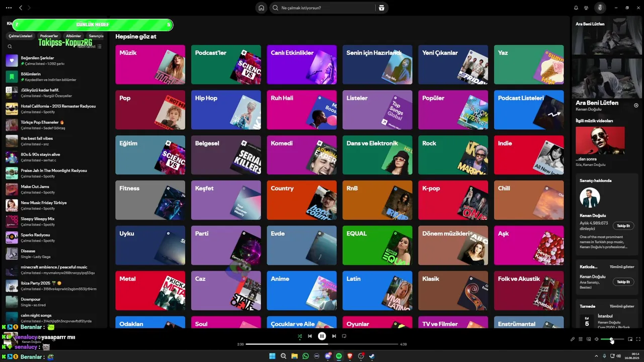The image size is (644, 362).
Task: Add Ara Beni Lütfen to library
Action: [x=636, y=106]
